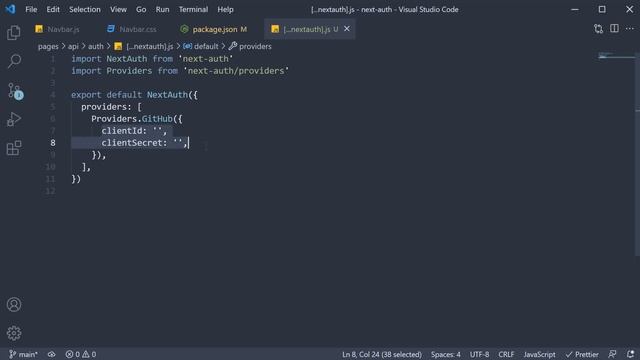Screen dimensions: 640x360
Task: Click the providers: [ line
Action: [111, 107]
